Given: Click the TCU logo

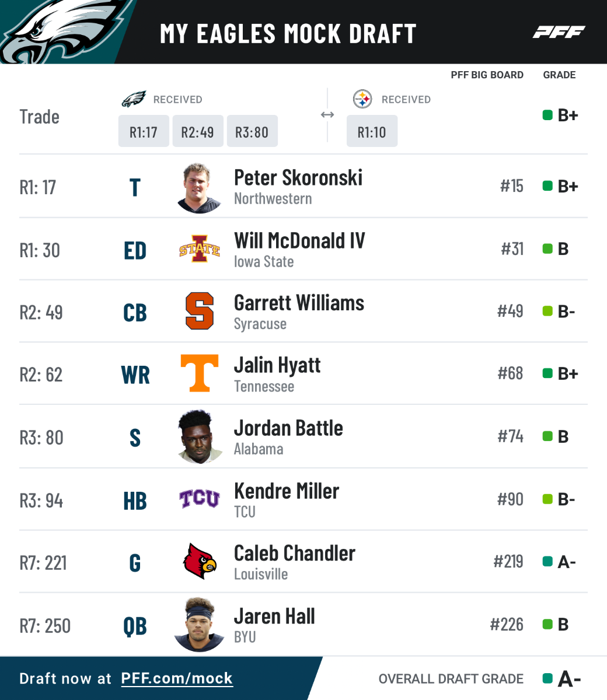Looking at the screenshot, I should pyautogui.click(x=200, y=499).
